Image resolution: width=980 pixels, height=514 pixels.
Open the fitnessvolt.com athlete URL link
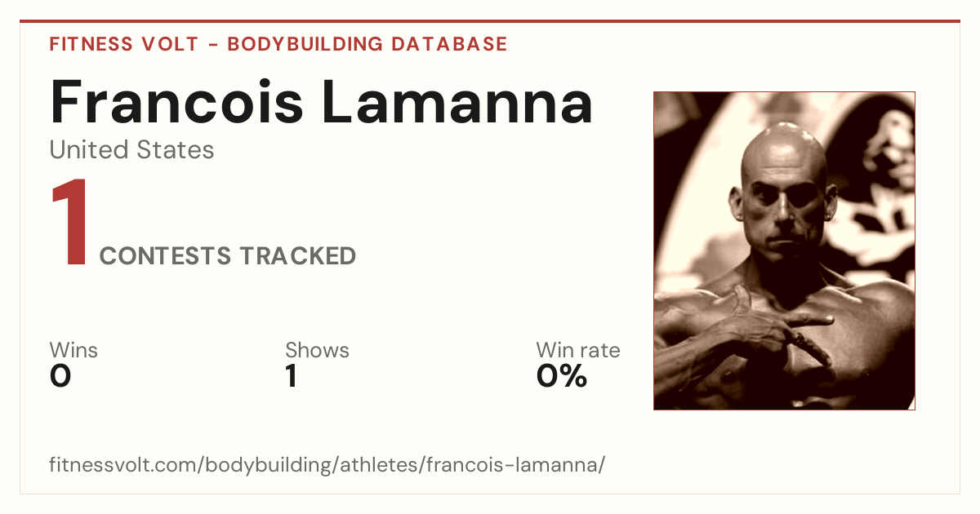[x=327, y=466]
